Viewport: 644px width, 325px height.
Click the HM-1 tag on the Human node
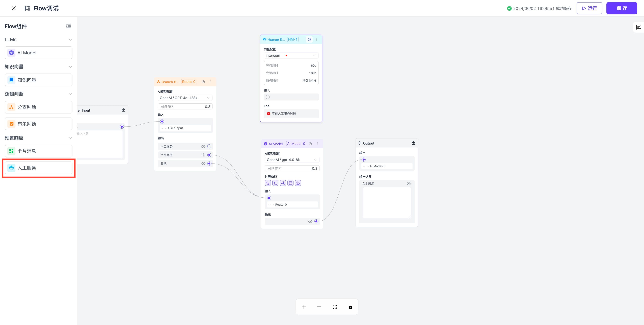[293, 39]
